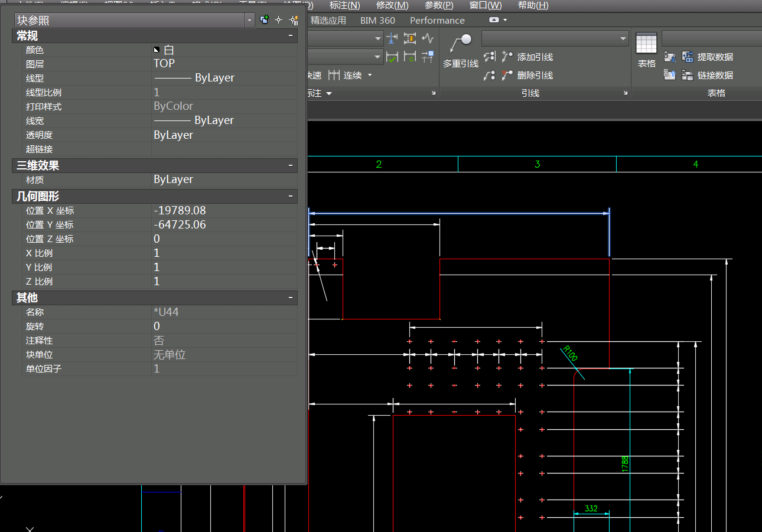Click the 提取数据 button
762x532 pixels.
708,57
